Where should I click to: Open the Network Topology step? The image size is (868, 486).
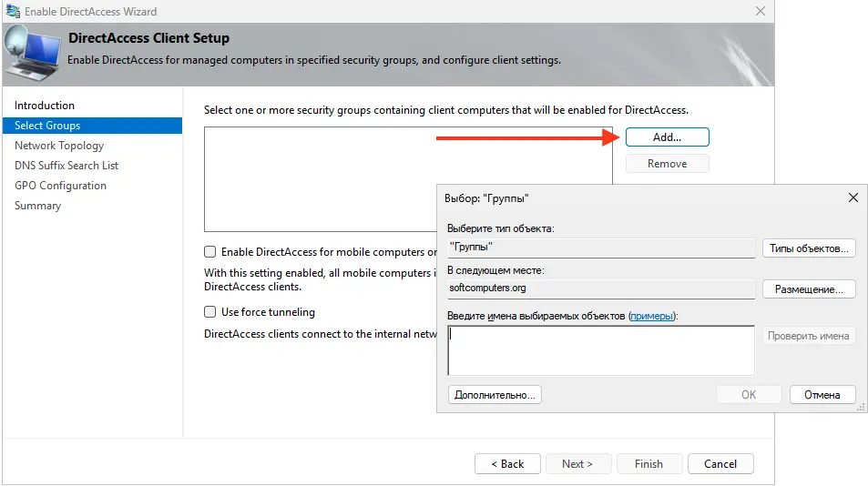coord(59,146)
